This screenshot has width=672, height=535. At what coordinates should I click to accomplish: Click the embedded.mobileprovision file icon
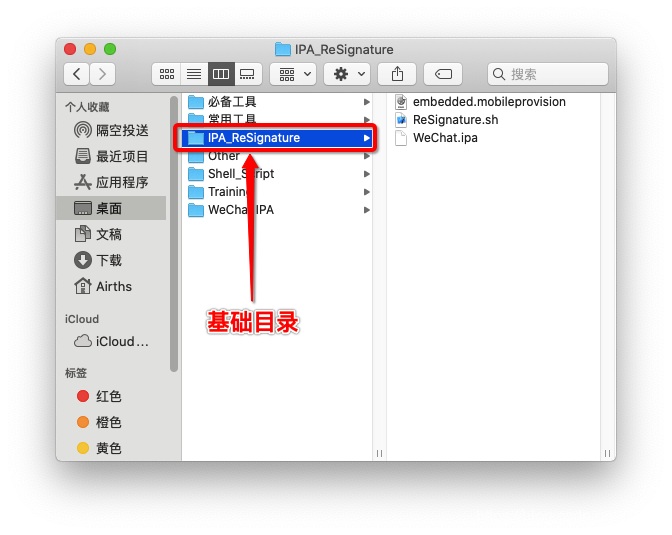coord(401,102)
